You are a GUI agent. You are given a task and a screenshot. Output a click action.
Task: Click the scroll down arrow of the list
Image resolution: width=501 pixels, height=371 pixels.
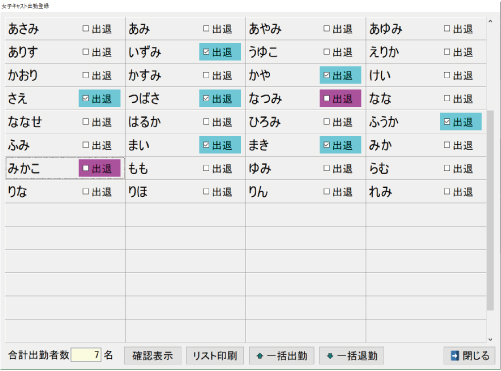(x=490, y=339)
